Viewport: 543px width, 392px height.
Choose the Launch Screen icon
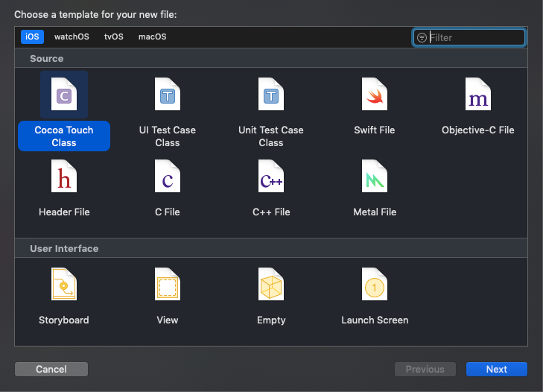[375, 284]
